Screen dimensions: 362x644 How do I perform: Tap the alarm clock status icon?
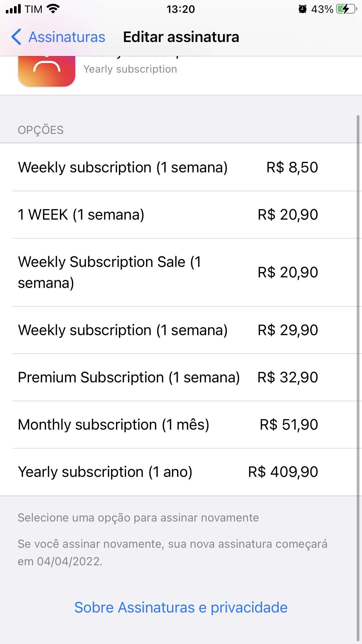coord(303,9)
